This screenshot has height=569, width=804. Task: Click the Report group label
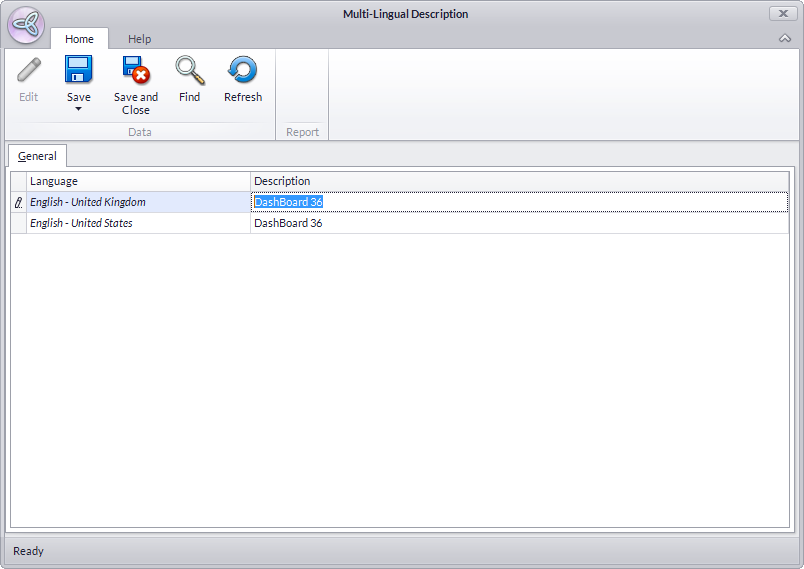tap(303, 132)
